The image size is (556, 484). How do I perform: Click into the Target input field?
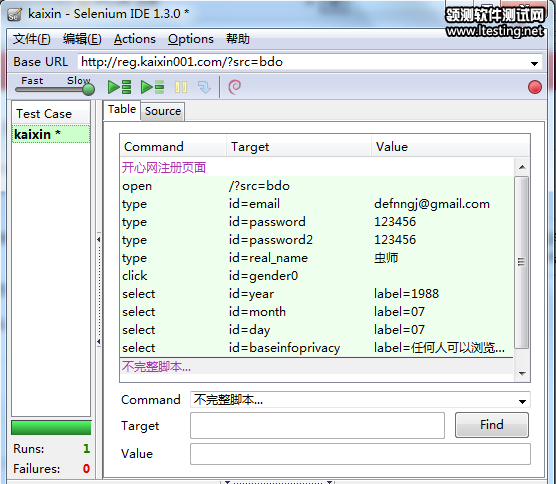(317, 425)
